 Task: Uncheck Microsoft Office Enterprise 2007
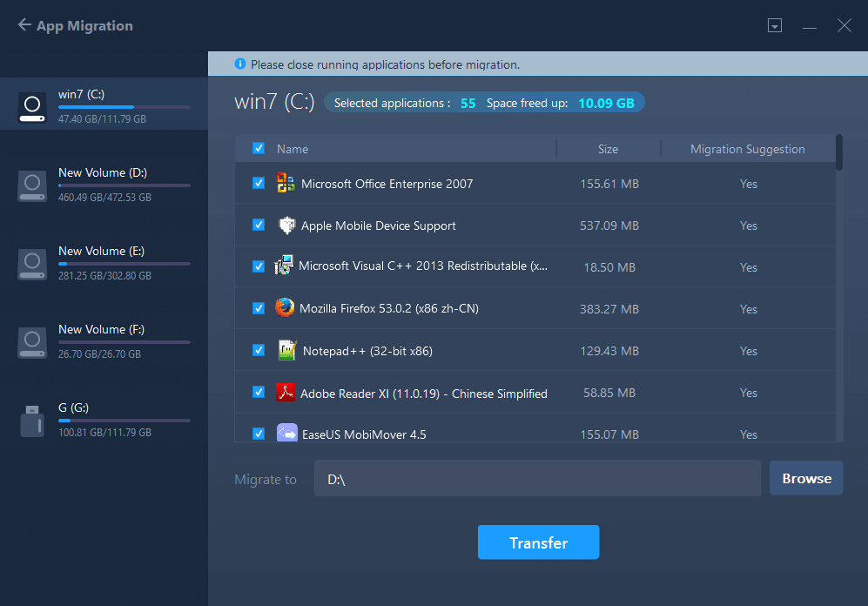(258, 184)
